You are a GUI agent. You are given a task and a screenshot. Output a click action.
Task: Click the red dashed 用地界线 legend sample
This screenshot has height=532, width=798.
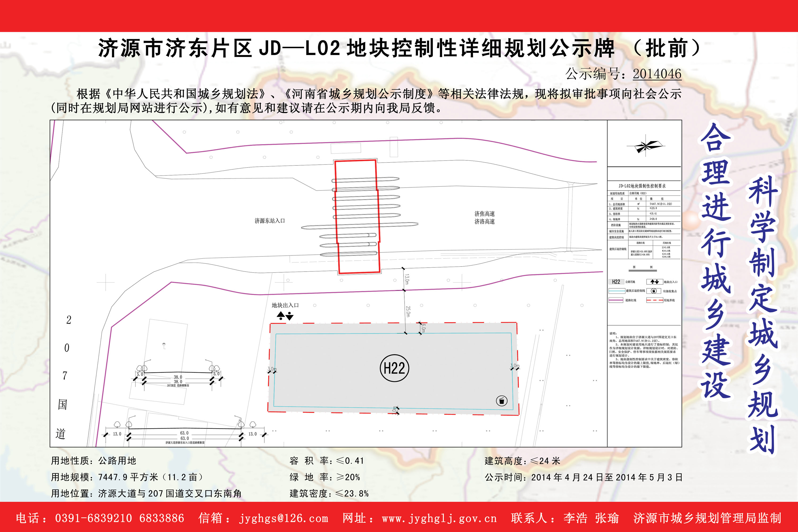655,300
